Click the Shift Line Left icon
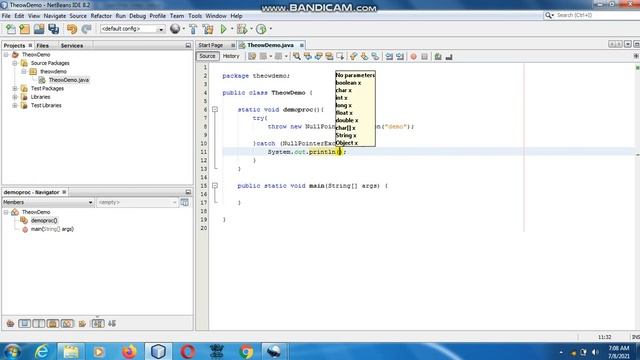This screenshot has width=640, height=360. click(389, 56)
